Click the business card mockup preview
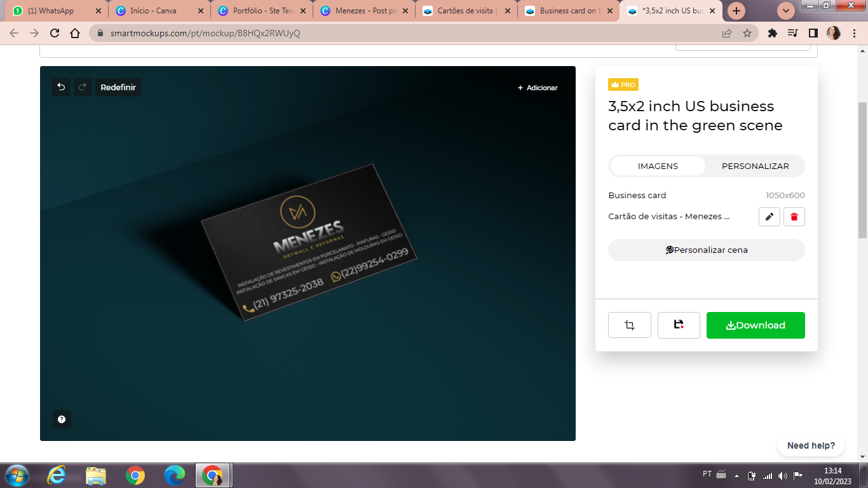The image size is (868, 488). click(309, 242)
